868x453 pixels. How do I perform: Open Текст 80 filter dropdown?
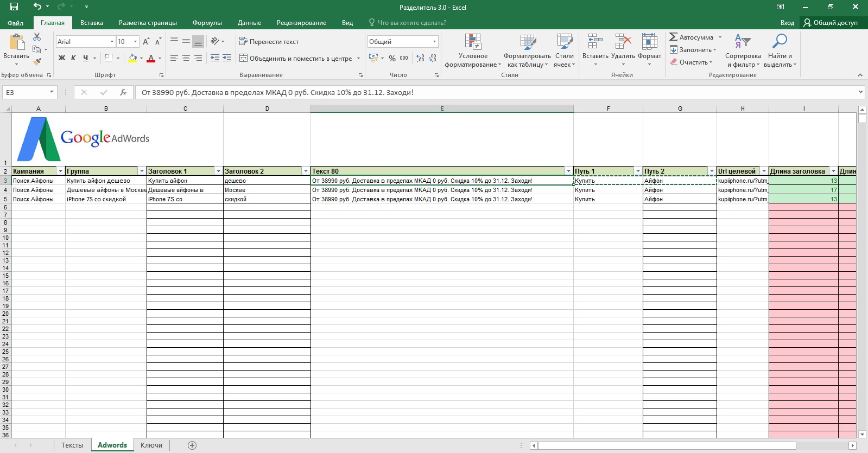568,171
